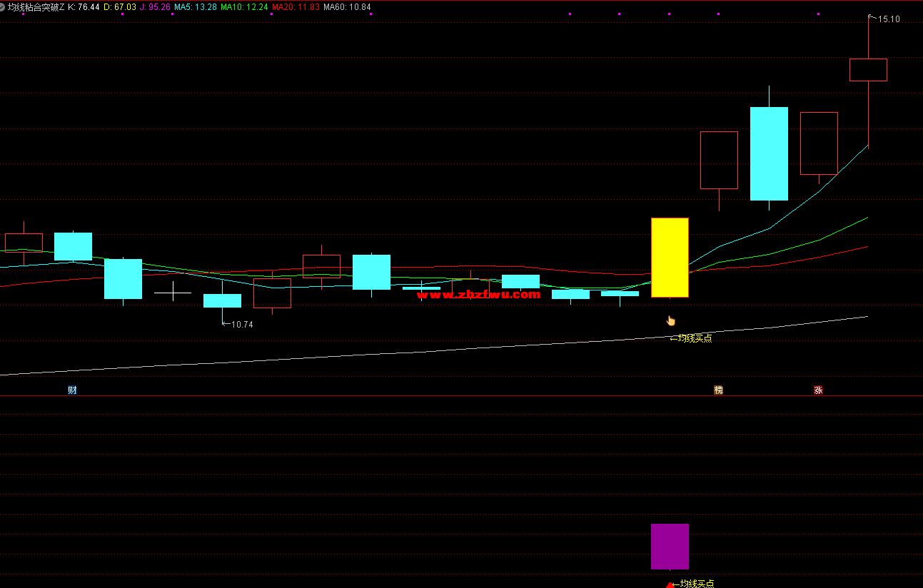
Task: Click the 涨 limit-up marker icon
Action: point(818,390)
